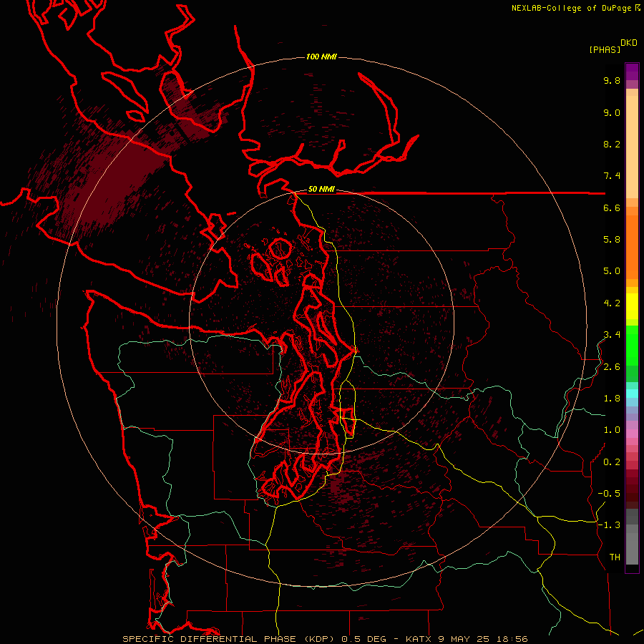The image size is (644, 644).
Task: Pick the purple segment atop the color bar
Action: point(632,72)
